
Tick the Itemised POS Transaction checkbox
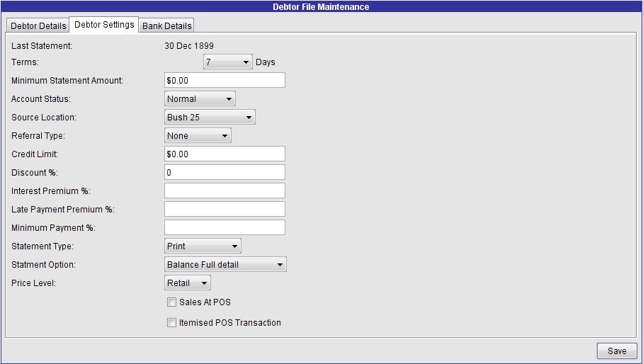(171, 323)
